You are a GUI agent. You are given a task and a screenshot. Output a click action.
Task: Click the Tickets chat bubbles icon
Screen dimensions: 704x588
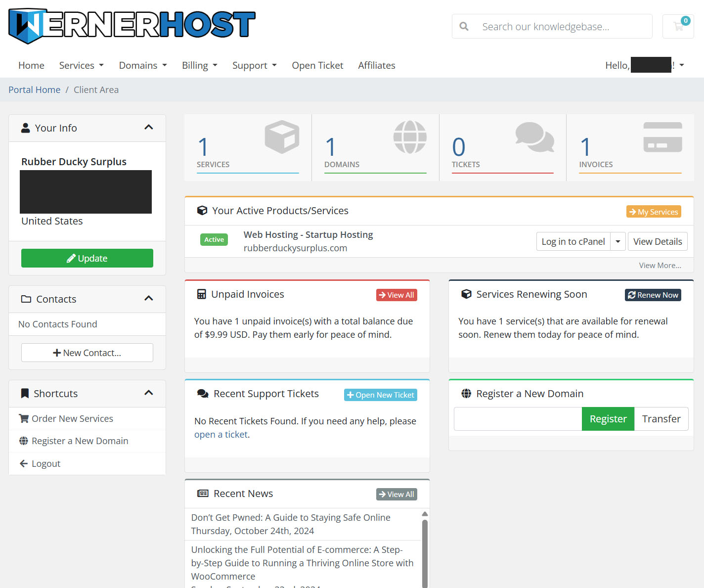pos(535,137)
